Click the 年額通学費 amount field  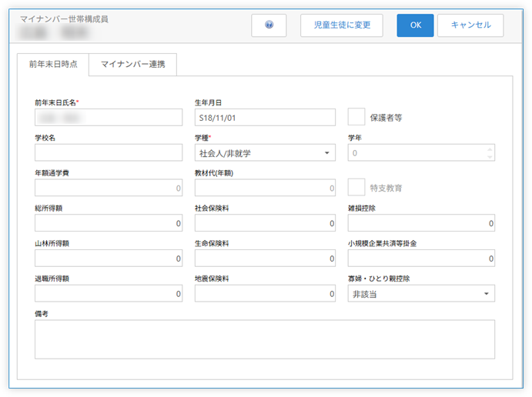click(x=109, y=188)
